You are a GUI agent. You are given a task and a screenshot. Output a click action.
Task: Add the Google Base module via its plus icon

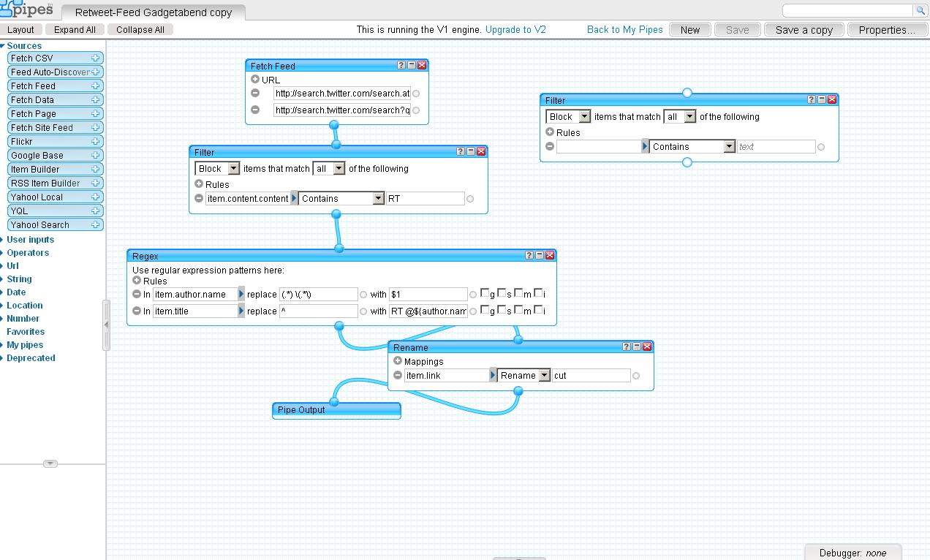pyautogui.click(x=95, y=156)
